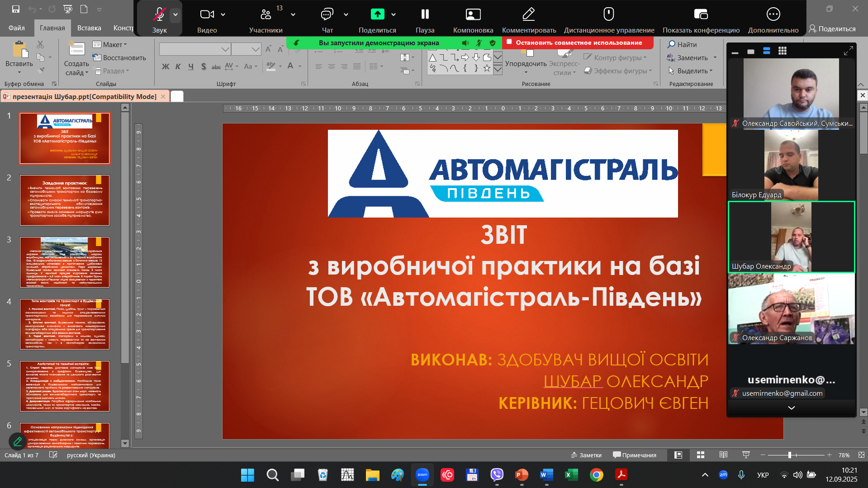Screen dimensions: 868x488
Task: Select the right arrow shape
Action: pos(465,57)
